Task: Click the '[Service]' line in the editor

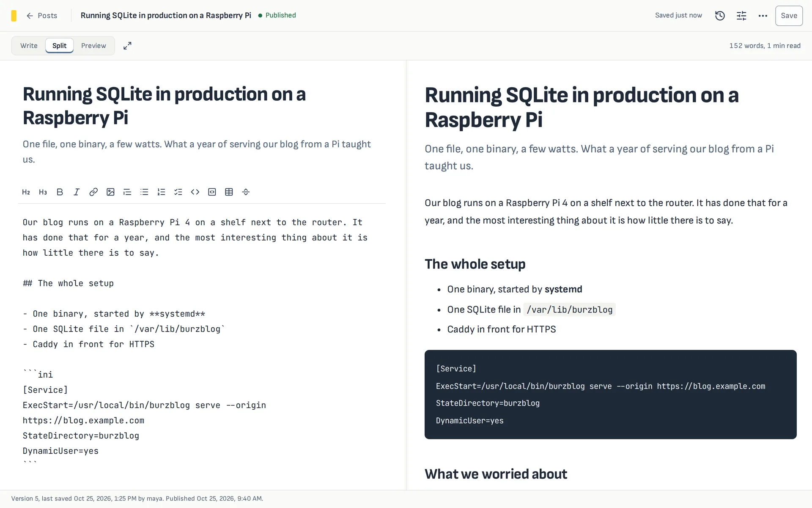Action: [45, 390]
